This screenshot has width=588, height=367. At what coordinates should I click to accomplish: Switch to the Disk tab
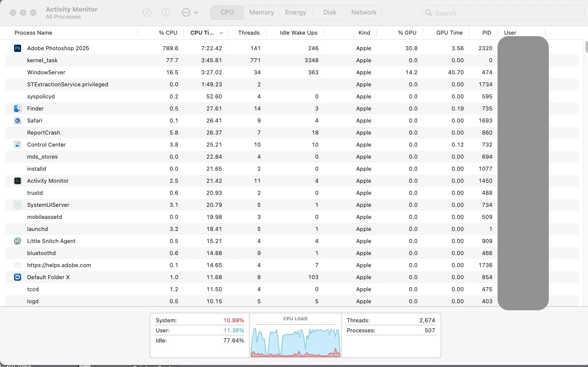point(330,13)
